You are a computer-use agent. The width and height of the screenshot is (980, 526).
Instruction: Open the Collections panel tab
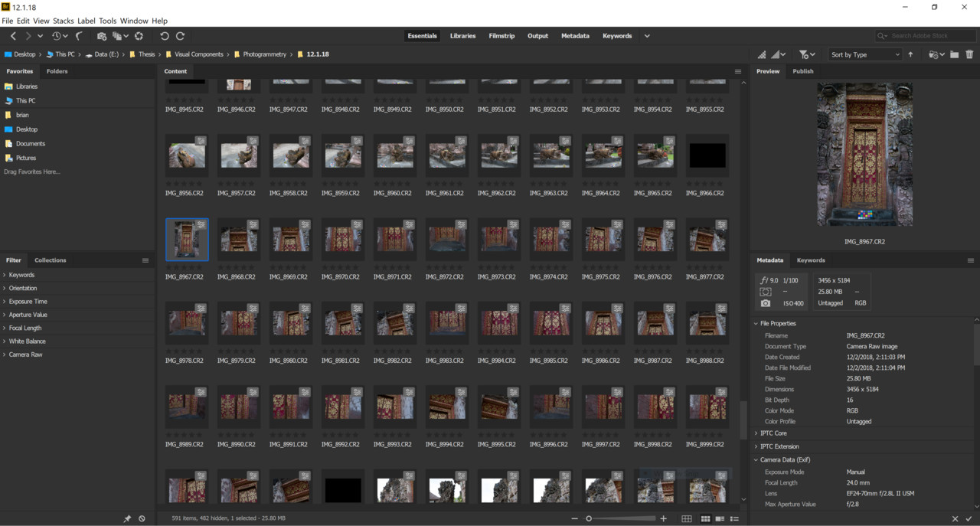(51, 260)
